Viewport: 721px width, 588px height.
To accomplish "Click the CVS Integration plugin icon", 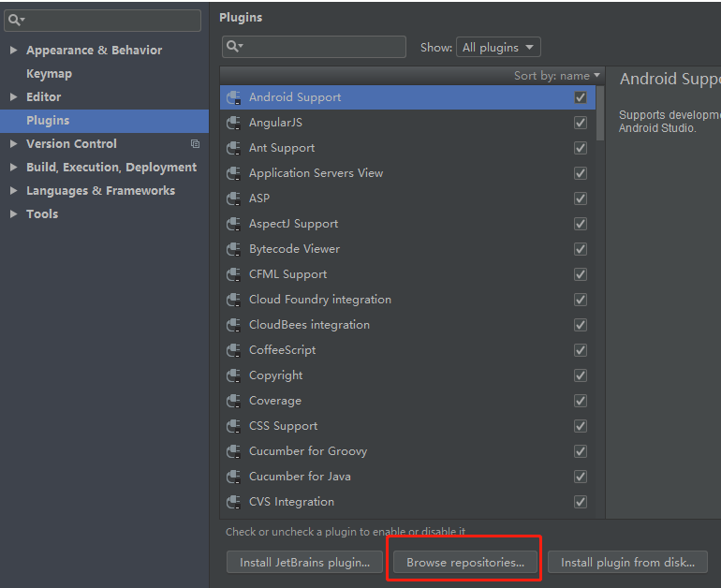I will [x=234, y=502].
